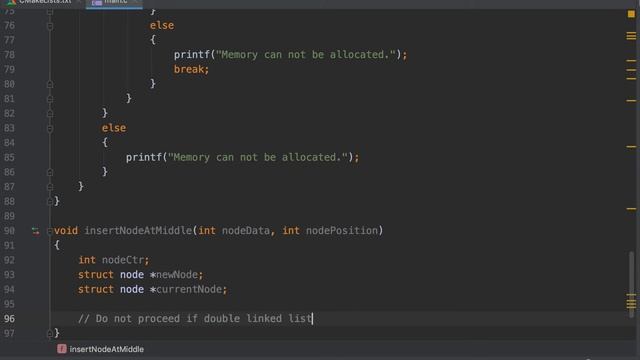This screenshot has height=360, width=640.
Task: Click the fold end marker on line 82
Action: point(50,113)
